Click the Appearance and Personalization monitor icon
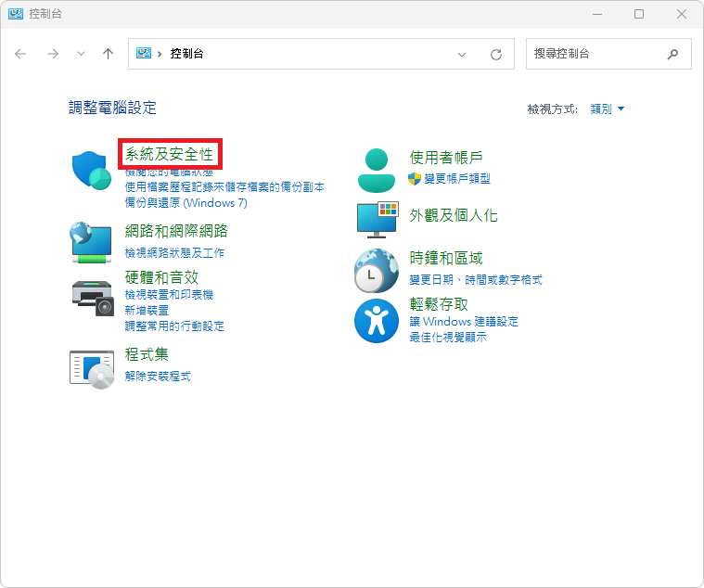The height and width of the screenshot is (588, 704). click(x=377, y=218)
